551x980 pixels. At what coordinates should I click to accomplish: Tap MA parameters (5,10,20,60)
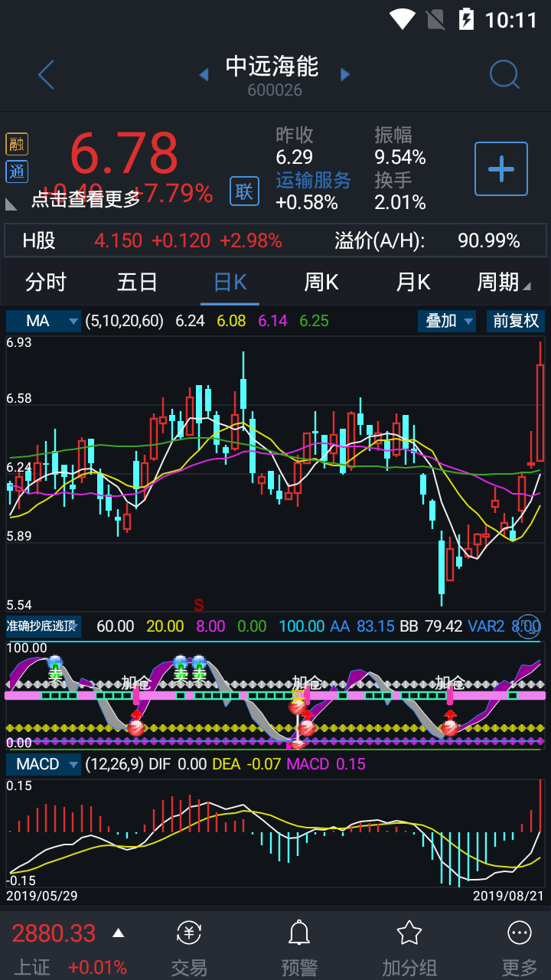click(x=124, y=321)
